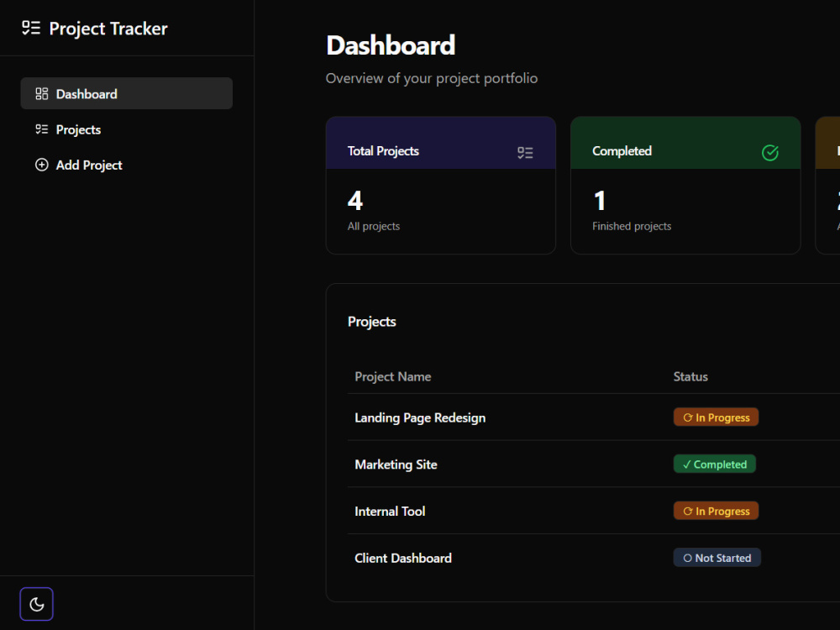Click the Dashboard page heading
Image resolution: width=840 pixels, height=630 pixels.
click(x=391, y=45)
